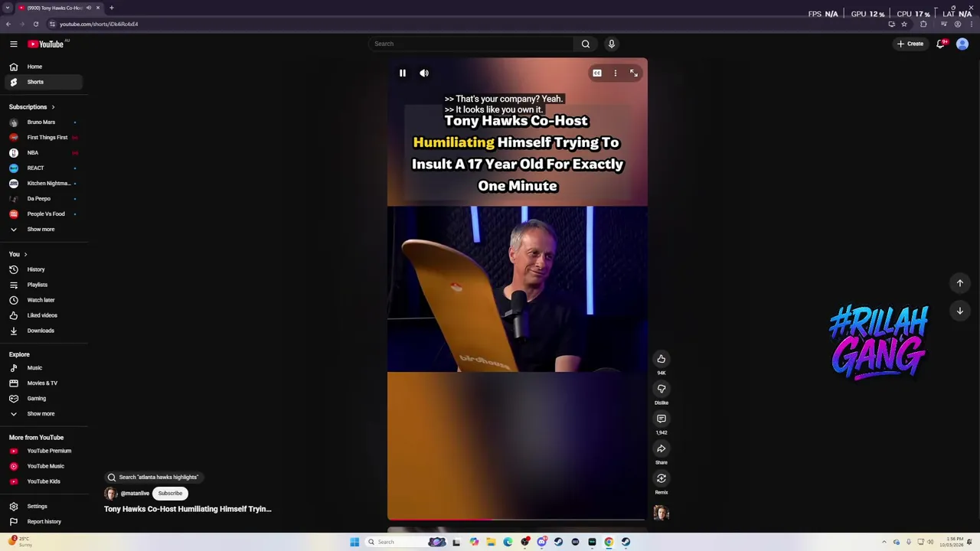Click the browser address bar URL
This screenshot has width=980, height=551.
(x=99, y=24)
